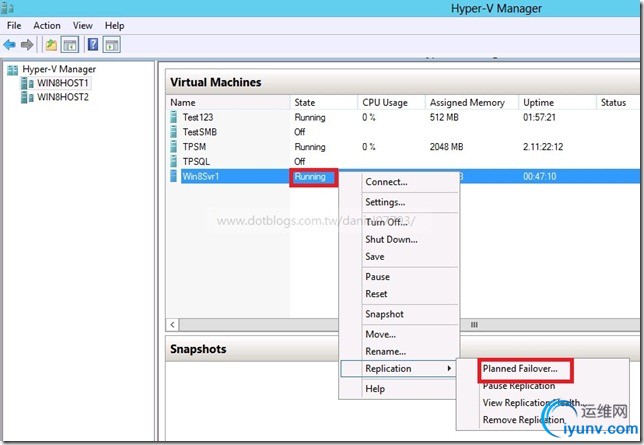Viewport: 644px width, 445px height.
Task: Click the TPSM virtual machine icon
Action: coord(174,147)
